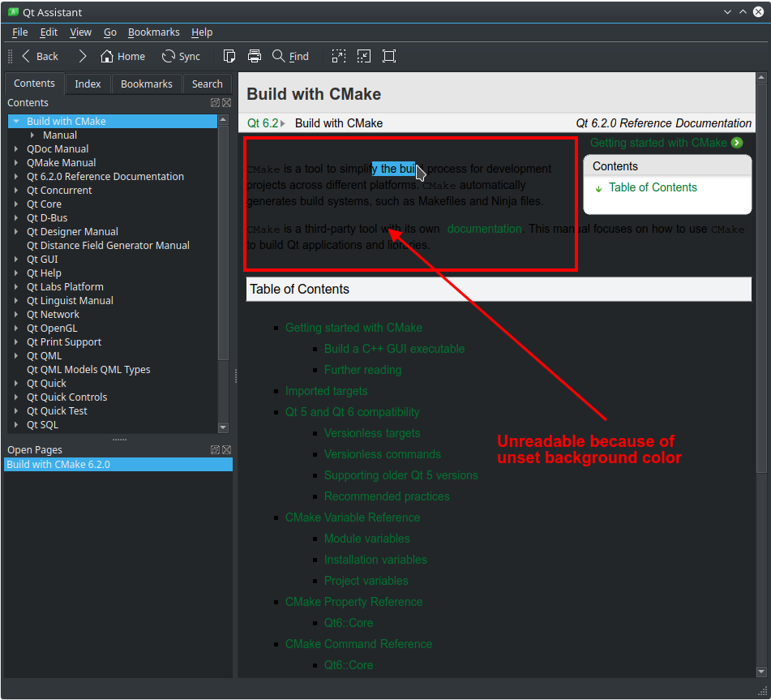Click the document scrollbar up arrow
Image resolution: width=771 pixels, height=700 pixels.
pos(761,77)
